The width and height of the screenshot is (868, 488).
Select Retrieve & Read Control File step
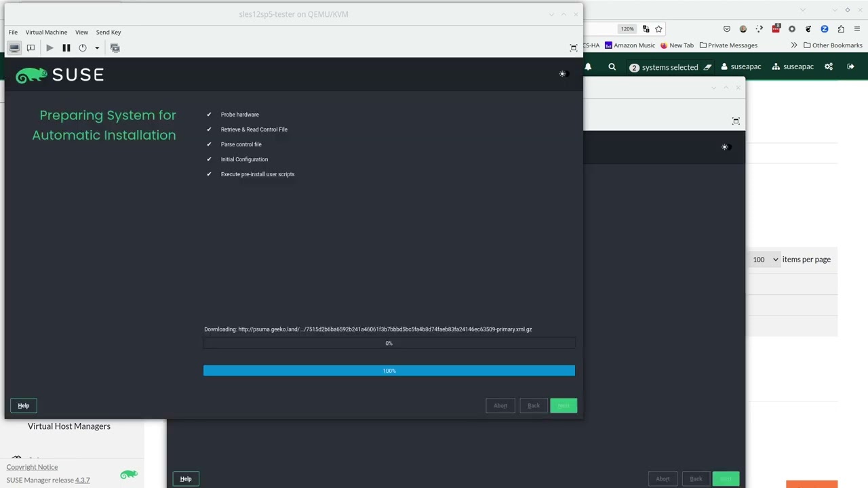[254, 129]
